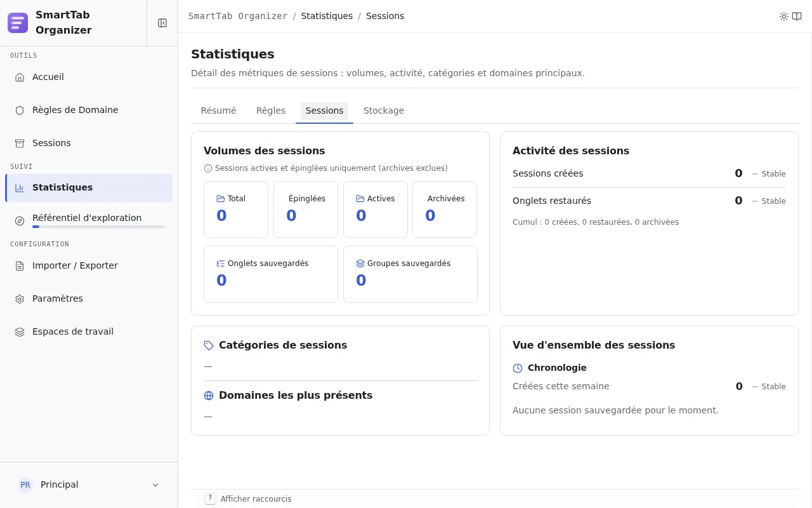Click the Statistiques bar chart icon
The height and width of the screenshot is (508, 812).
(x=20, y=187)
